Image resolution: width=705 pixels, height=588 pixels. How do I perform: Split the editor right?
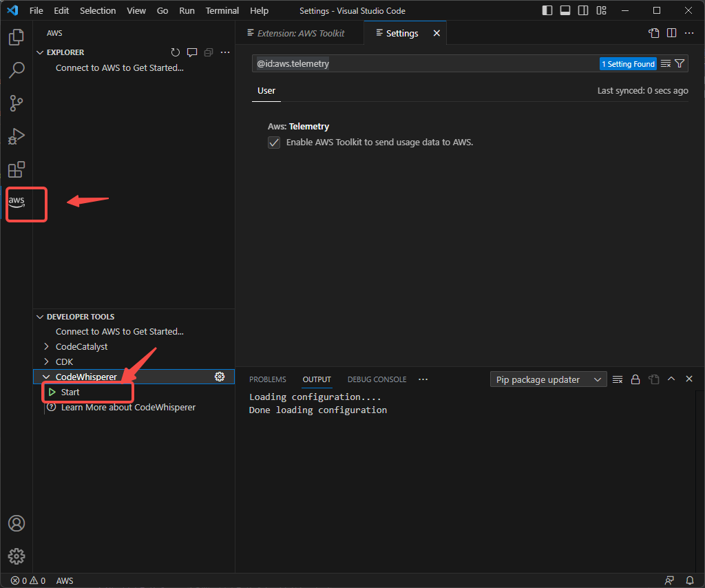(x=672, y=33)
